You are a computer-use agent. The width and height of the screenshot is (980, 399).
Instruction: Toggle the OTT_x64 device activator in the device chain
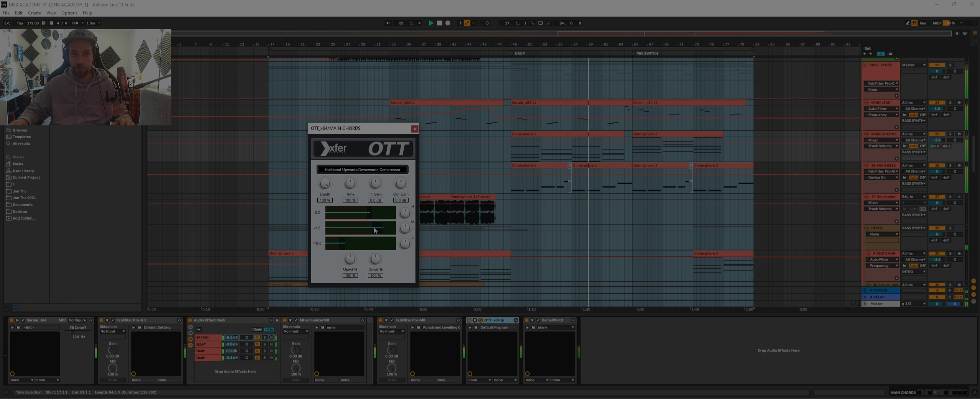click(469, 320)
